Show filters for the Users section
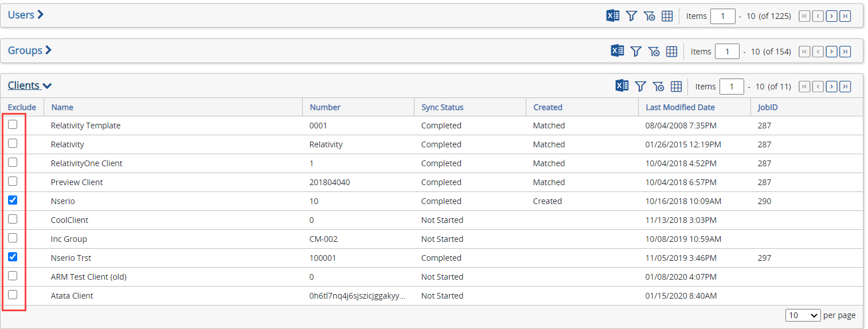The image size is (868, 329). [x=631, y=16]
